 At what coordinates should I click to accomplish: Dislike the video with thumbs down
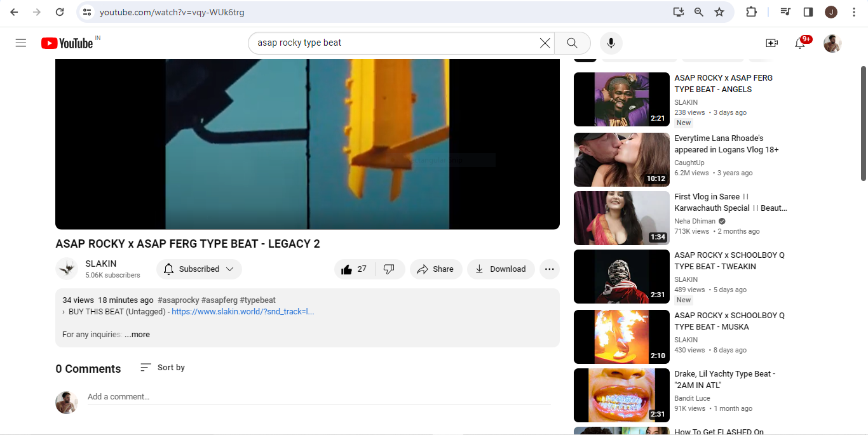[390, 269]
